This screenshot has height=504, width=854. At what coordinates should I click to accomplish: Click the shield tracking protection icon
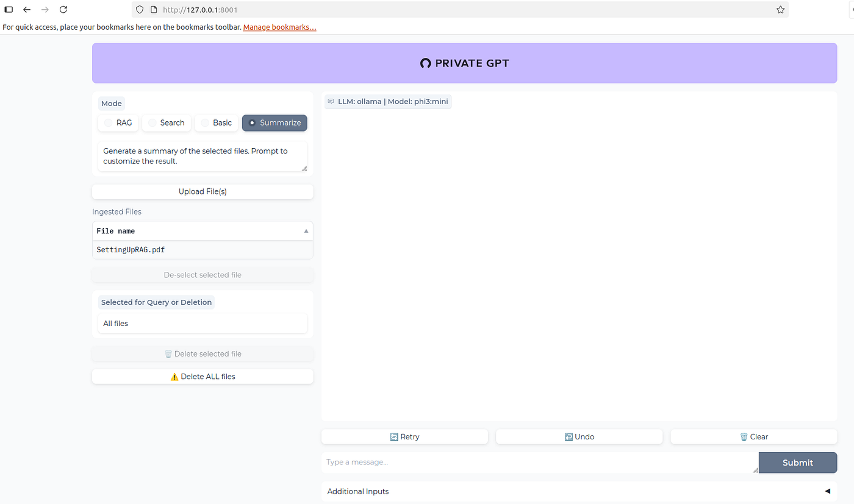[x=140, y=10]
